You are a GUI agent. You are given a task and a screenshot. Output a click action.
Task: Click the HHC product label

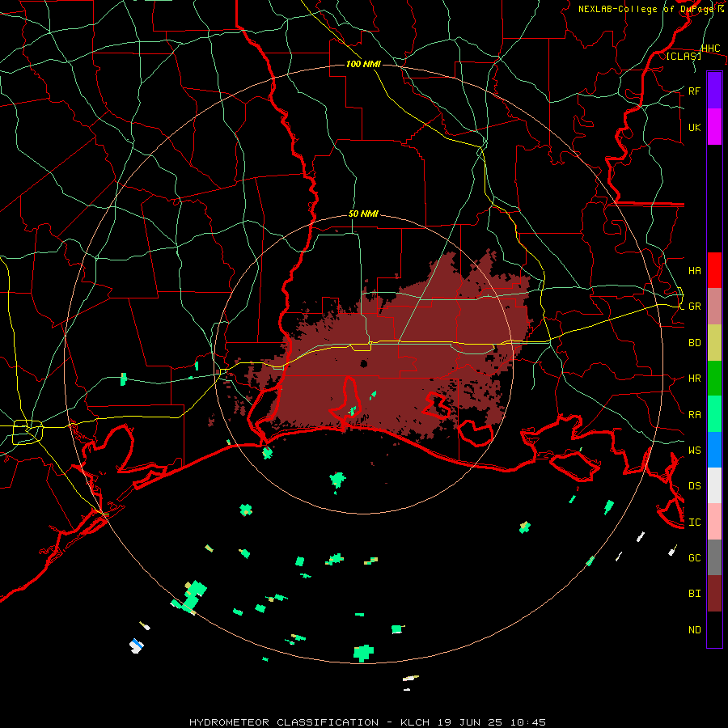711,49
